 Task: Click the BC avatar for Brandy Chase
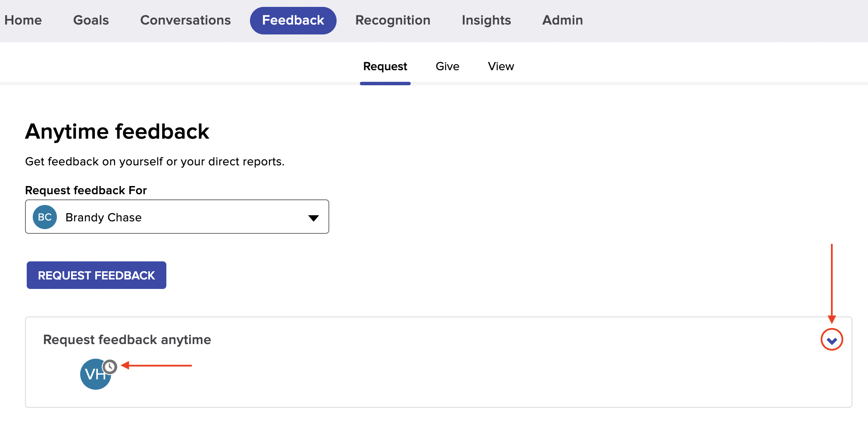pos(45,217)
